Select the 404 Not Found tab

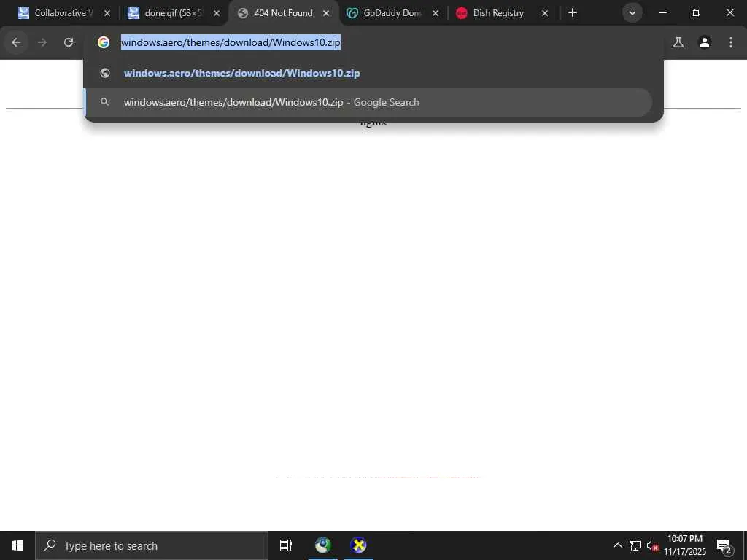click(x=283, y=13)
